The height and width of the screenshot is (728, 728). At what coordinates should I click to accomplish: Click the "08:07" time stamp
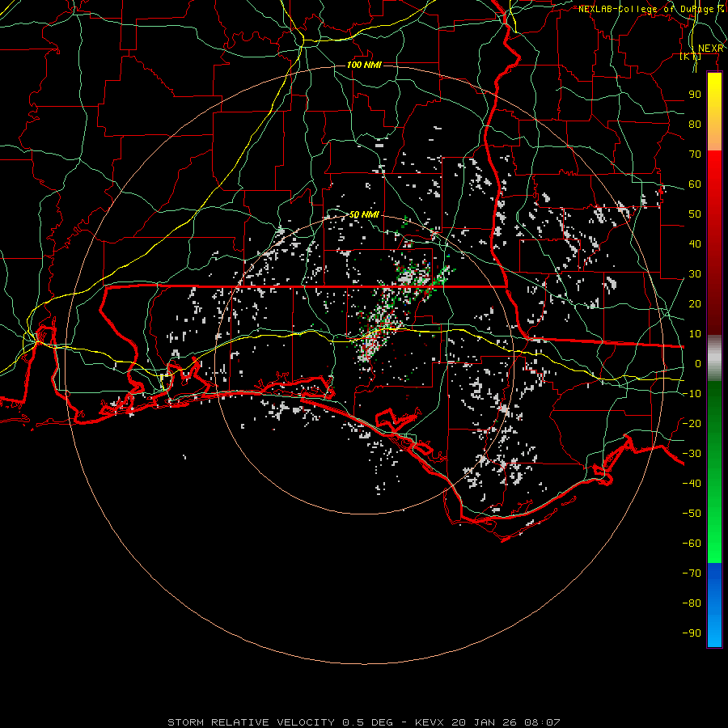click(542, 722)
